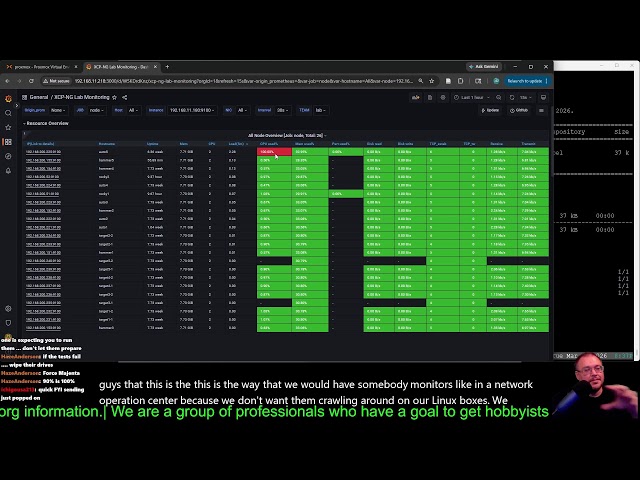Click the XCP-NG Lab Monitoring breadcrumb title

[82, 98]
